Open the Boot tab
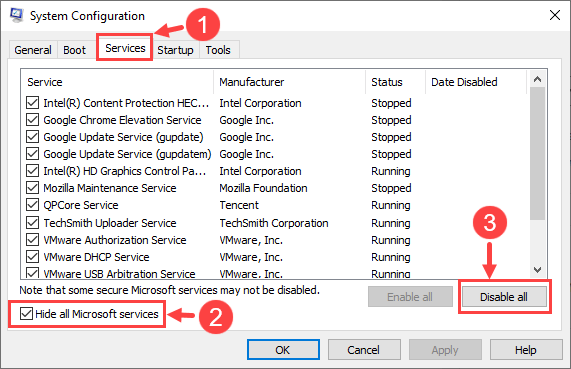Screen dimensions: 571x369 point(75,50)
